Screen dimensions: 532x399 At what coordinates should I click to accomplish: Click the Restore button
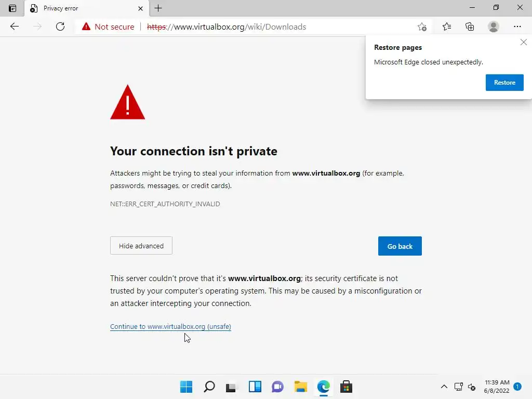[x=504, y=83]
